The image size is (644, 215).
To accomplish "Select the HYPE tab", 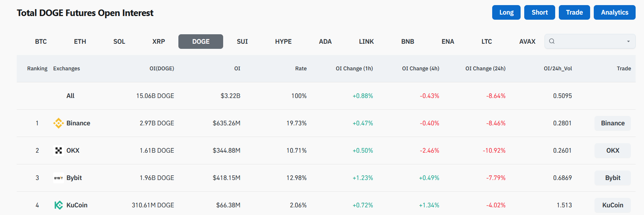I will point(283,42).
